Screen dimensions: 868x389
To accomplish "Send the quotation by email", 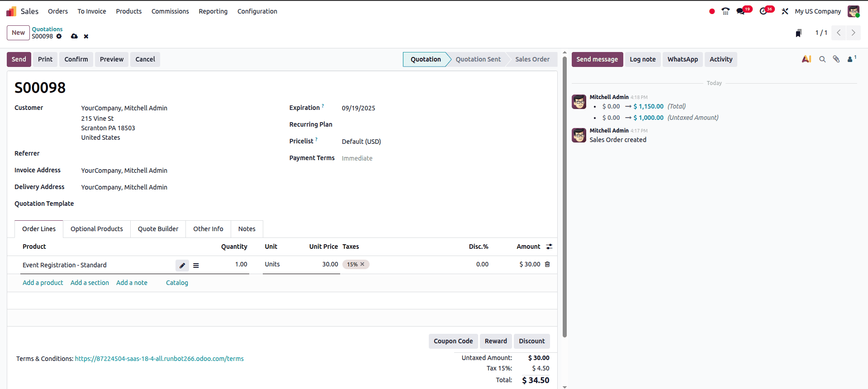I will pos(19,59).
